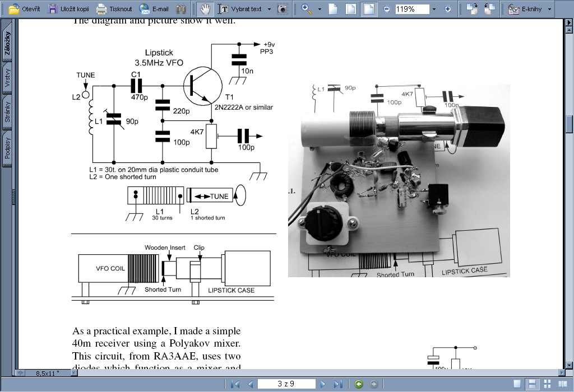Click the 119% zoom level field
Screen dimensions: 574x392
point(412,9)
